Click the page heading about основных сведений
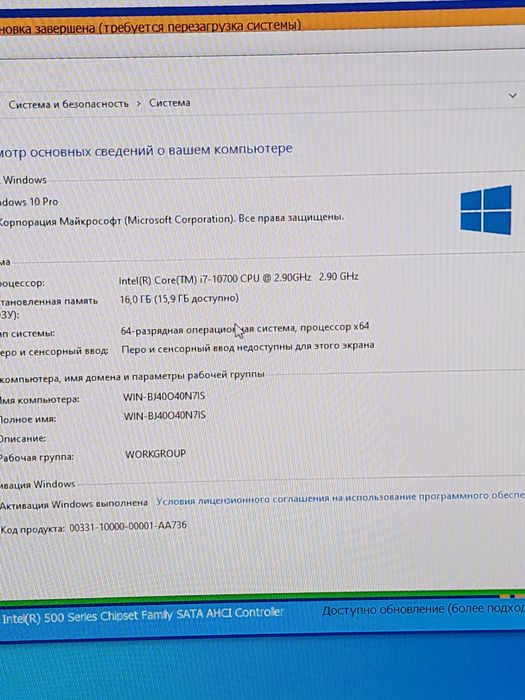 click(x=146, y=150)
